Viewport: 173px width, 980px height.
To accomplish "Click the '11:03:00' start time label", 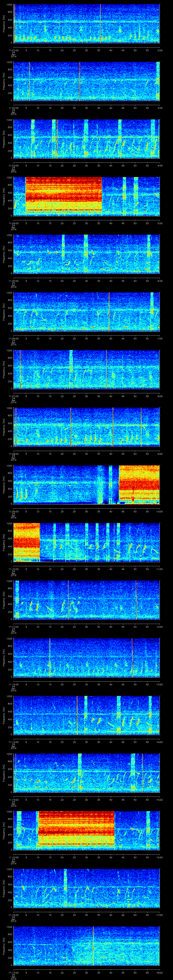I will point(13,165).
